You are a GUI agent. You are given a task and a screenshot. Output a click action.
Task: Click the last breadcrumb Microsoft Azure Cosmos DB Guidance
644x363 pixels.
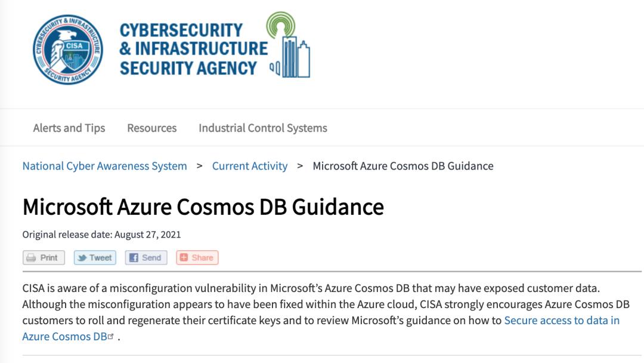403,166
